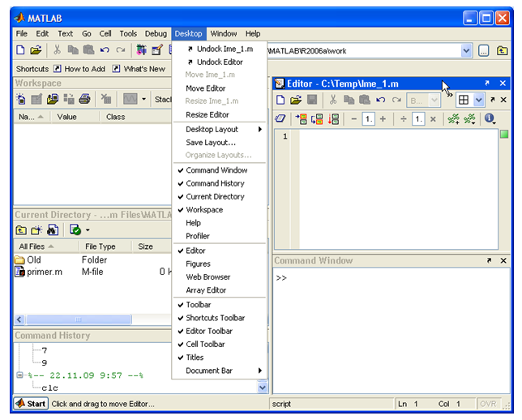Open the Cell menu in menu bar

(x=105, y=33)
